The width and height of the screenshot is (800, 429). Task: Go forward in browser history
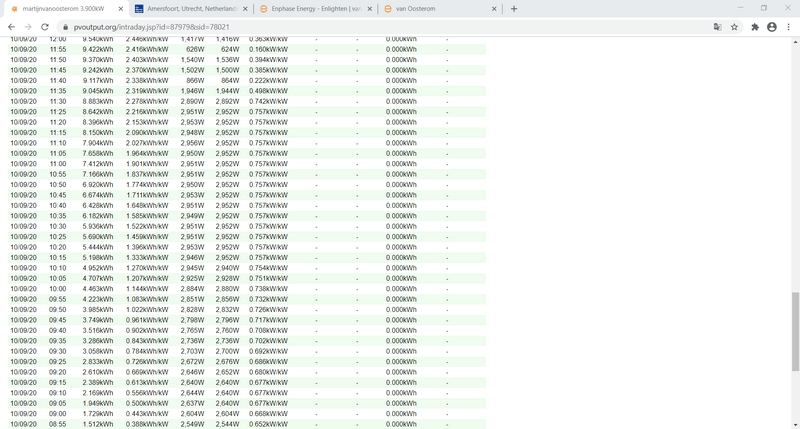(28, 27)
